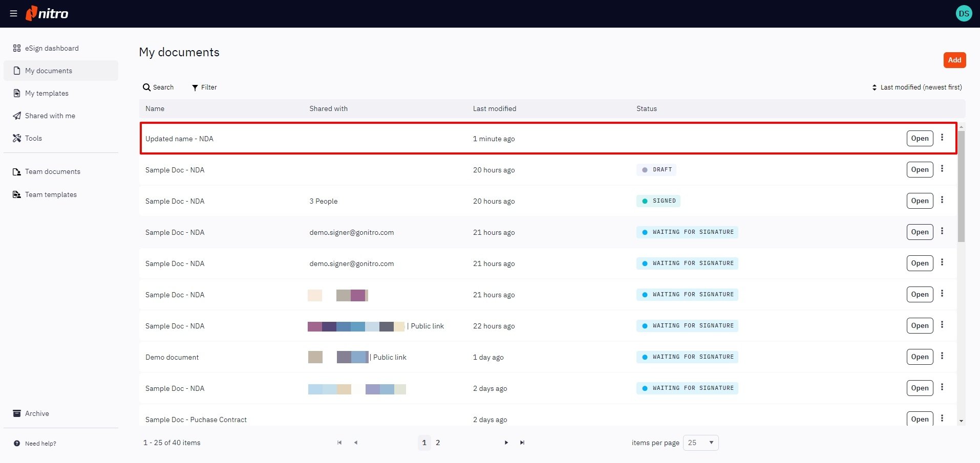Open kebab menu for Demo document row
This screenshot has width=980, height=463.
942,356
